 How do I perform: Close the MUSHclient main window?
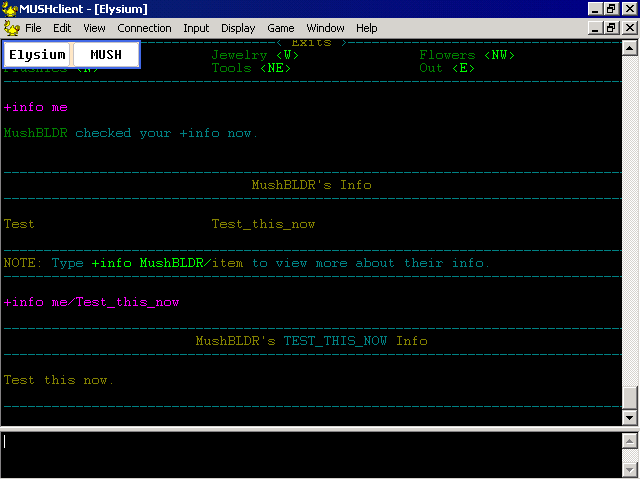click(630, 9)
